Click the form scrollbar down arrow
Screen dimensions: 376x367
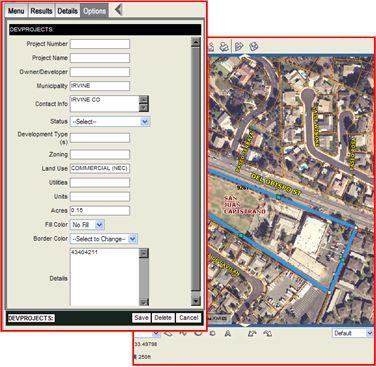(196, 301)
